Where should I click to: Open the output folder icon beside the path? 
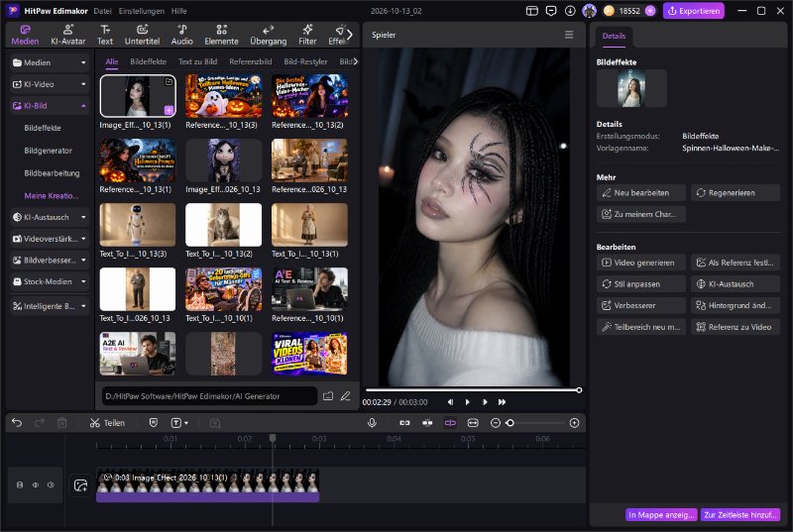[x=328, y=396]
